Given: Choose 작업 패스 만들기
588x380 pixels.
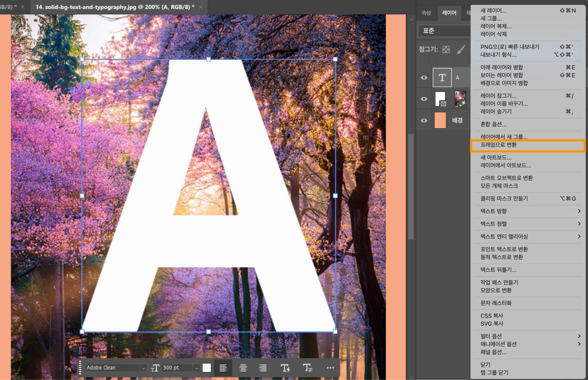Looking at the screenshot, I should [x=528, y=282].
